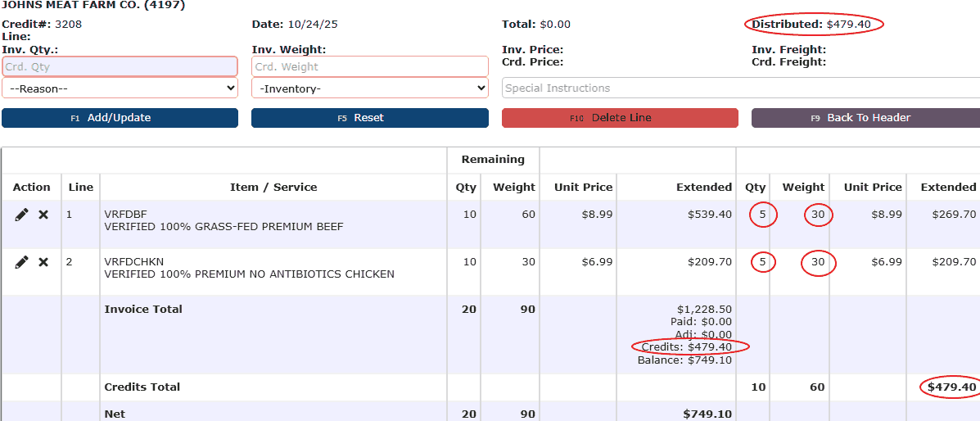Click the Credits Total amount $479.40
This screenshot has height=421, width=980.
click(948, 387)
